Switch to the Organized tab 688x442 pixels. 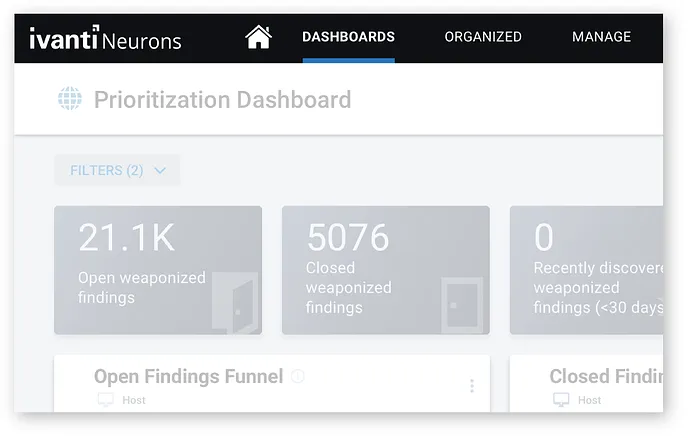[x=483, y=37]
